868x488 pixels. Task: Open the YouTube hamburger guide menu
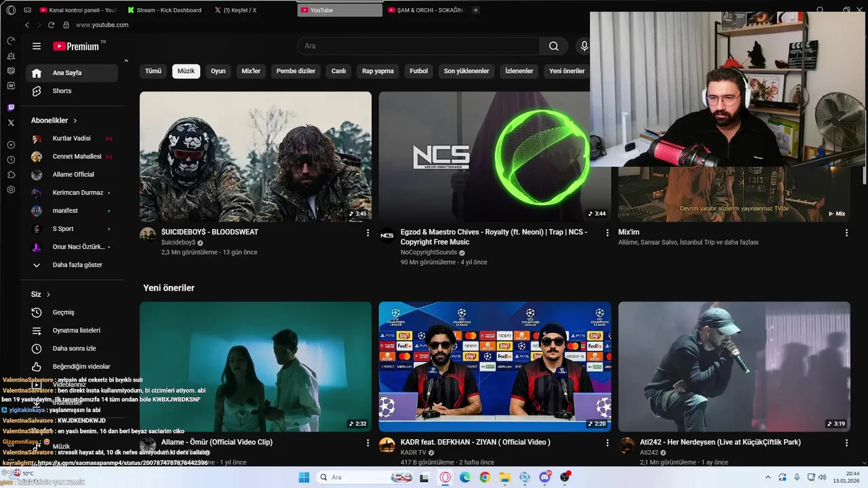pos(37,46)
